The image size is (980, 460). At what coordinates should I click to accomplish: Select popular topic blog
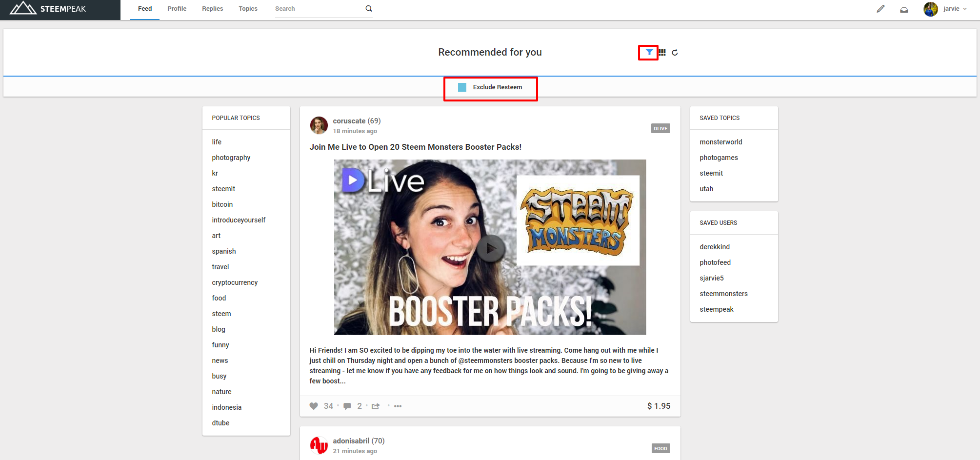click(219, 329)
